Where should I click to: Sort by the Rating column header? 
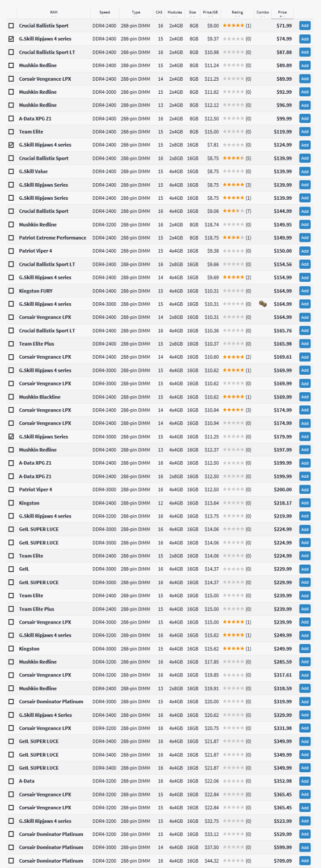237,12
